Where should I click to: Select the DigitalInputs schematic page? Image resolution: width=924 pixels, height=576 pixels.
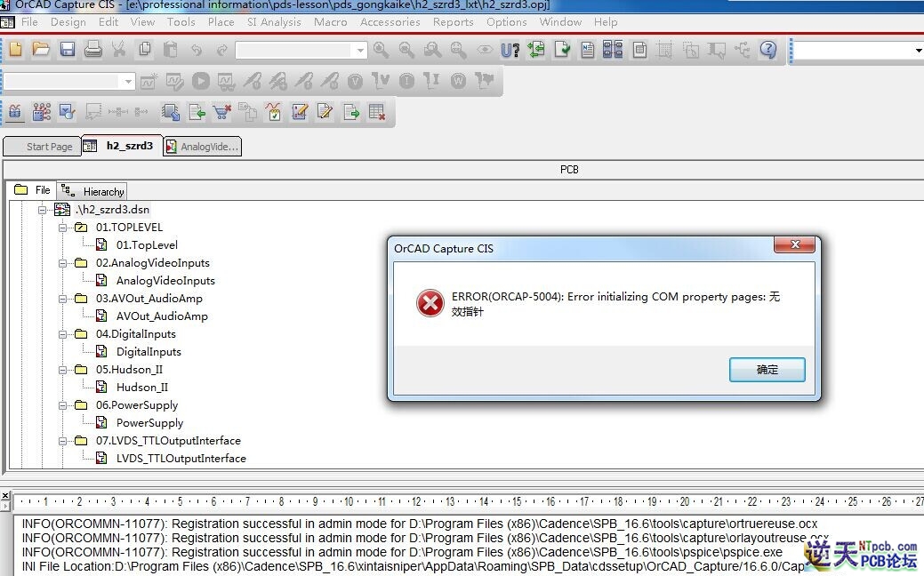(x=149, y=352)
